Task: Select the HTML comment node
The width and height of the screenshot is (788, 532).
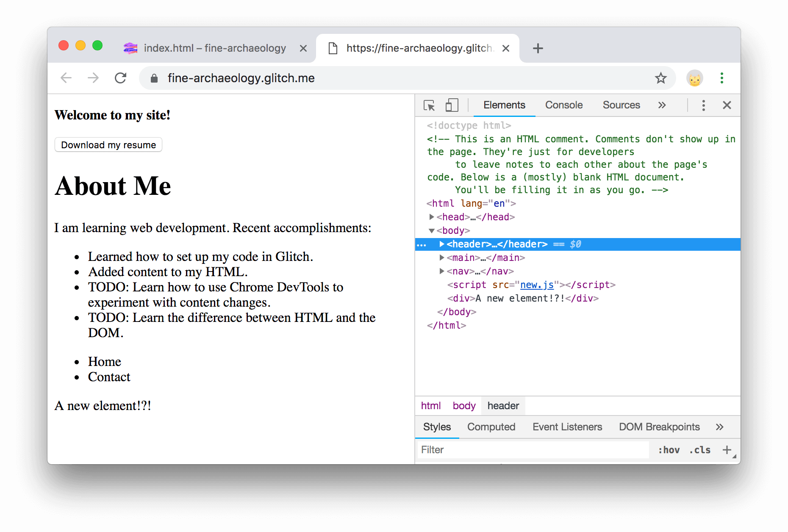Action: [581, 164]
